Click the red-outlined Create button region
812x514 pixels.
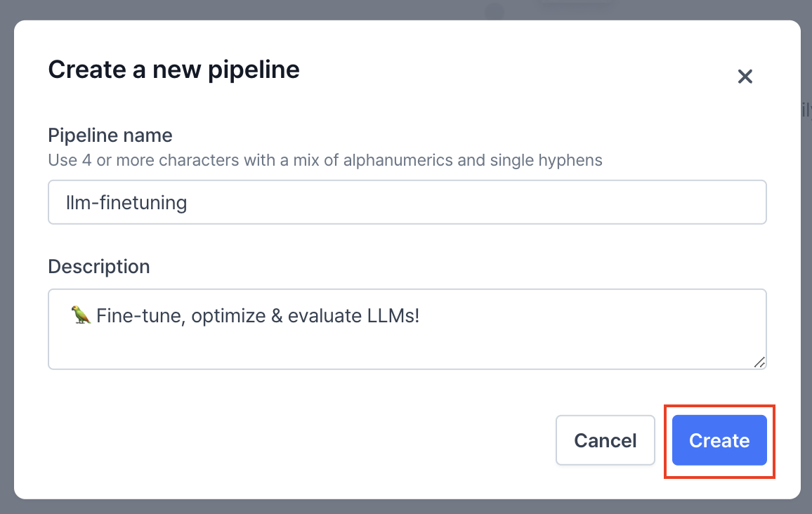pos(719,440)
